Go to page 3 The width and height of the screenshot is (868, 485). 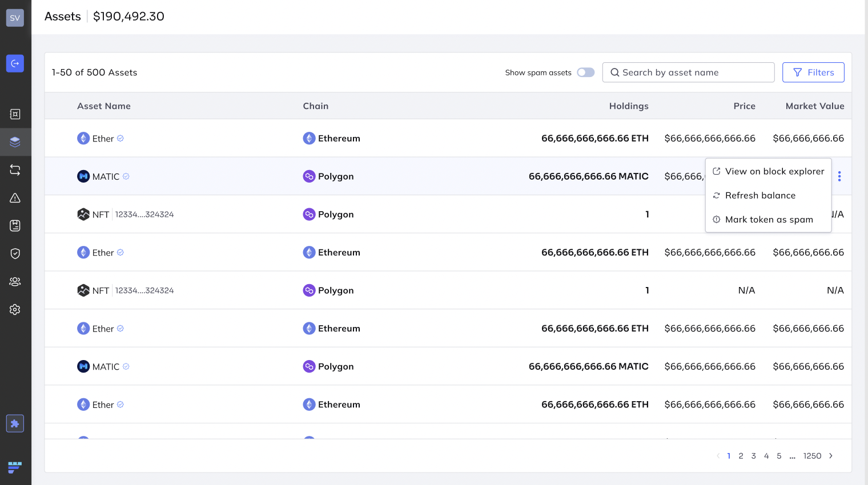point(754,456)
